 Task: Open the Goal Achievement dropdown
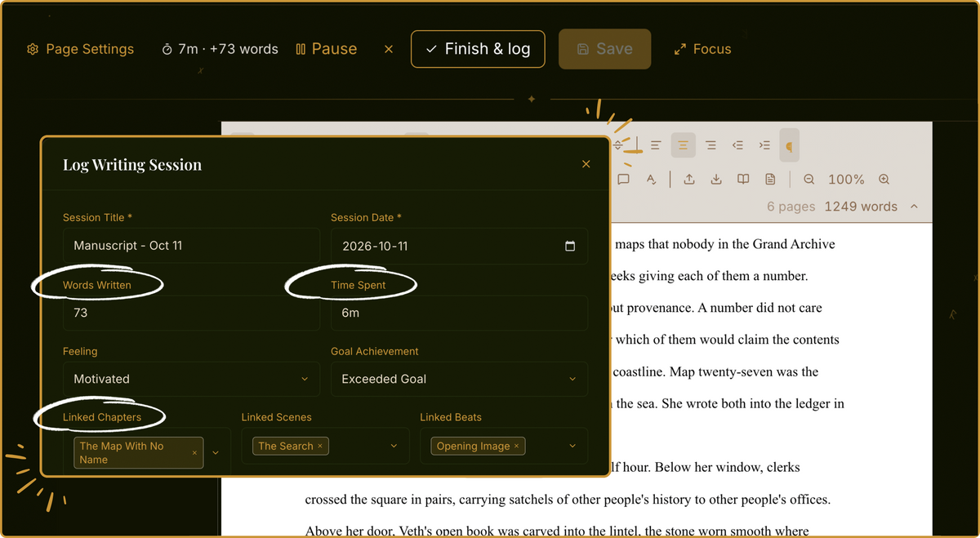tap(459, 379)
